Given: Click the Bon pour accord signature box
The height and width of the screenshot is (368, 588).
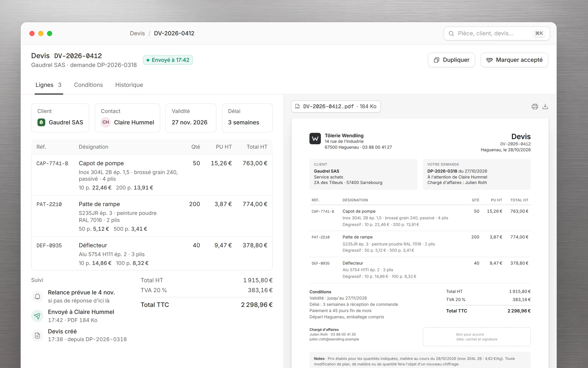Looking at the screenshot, I should (x=477, y=337).
